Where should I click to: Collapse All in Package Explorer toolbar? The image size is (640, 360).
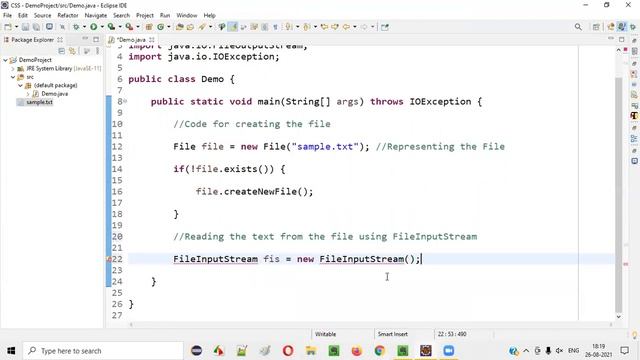coord(62,51)
